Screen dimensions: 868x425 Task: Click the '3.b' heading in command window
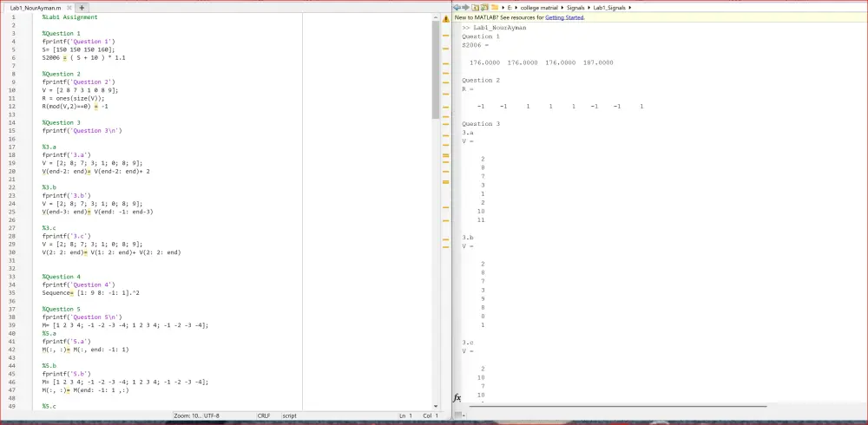[x=468, y=238]
